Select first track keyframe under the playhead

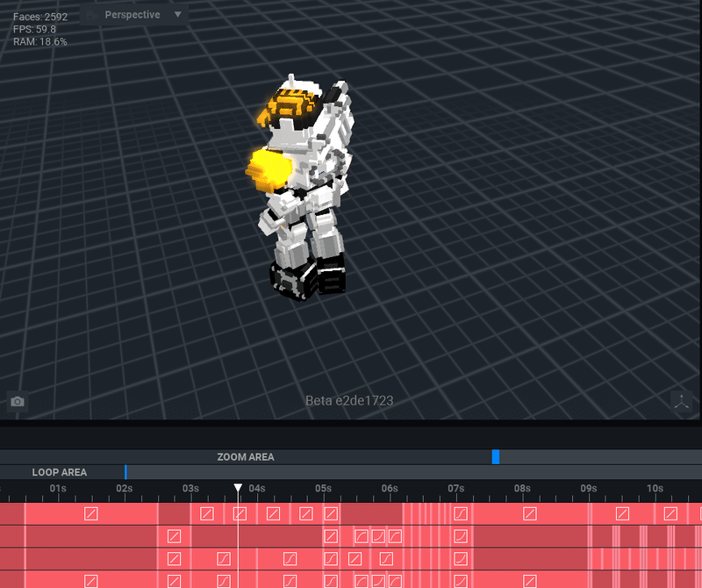coord(240,513)
